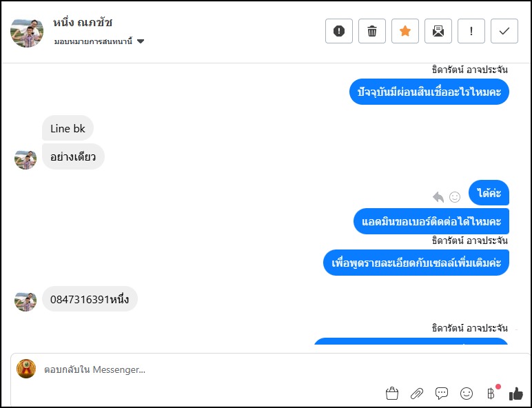The height and width of the screenshot is (408, 532).
Task: Focus the ตอบกลับใน Messenger reply field
Action: [x=269, y=369]
